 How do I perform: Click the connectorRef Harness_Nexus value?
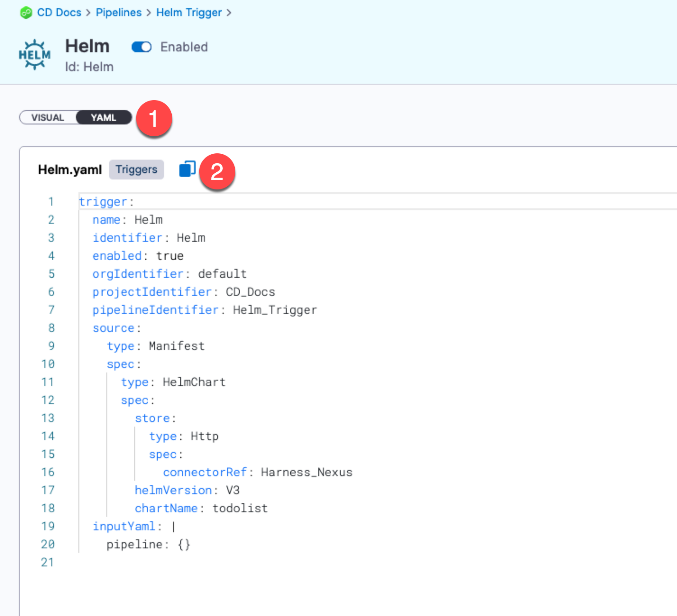306,472
